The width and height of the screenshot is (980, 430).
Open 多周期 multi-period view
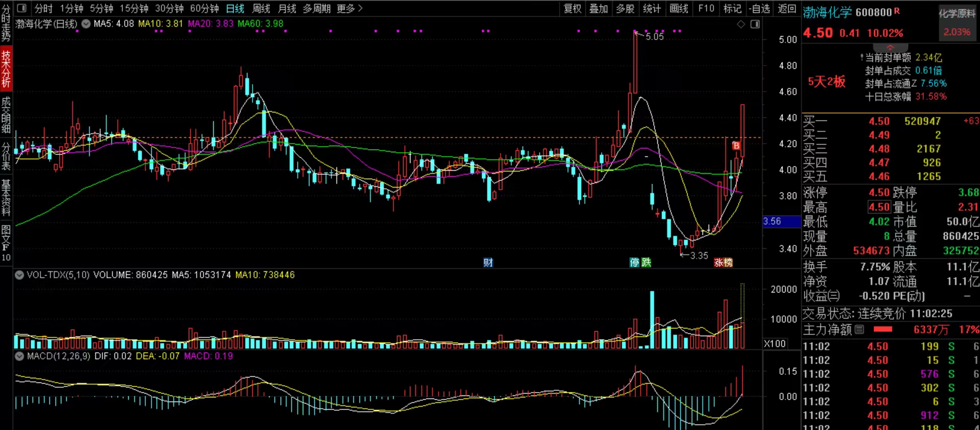316,8
